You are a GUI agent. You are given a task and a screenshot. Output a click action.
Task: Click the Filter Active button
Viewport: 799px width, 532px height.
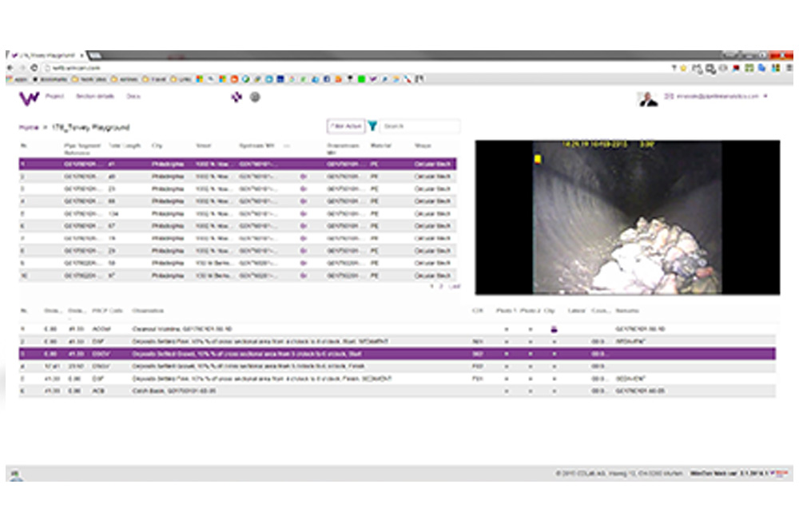[345, 126]
